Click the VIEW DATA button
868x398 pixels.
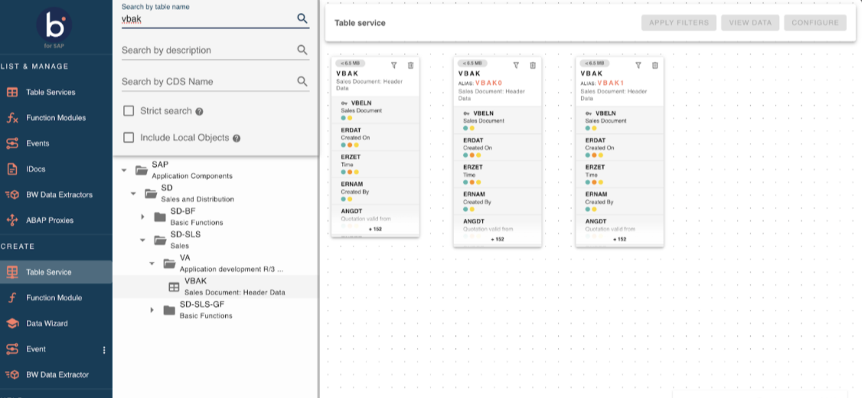click(x=749, y=23)
